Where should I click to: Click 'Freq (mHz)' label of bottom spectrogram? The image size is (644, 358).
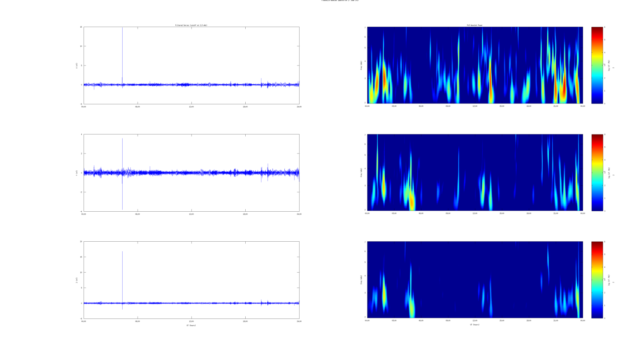pos(362,280)
